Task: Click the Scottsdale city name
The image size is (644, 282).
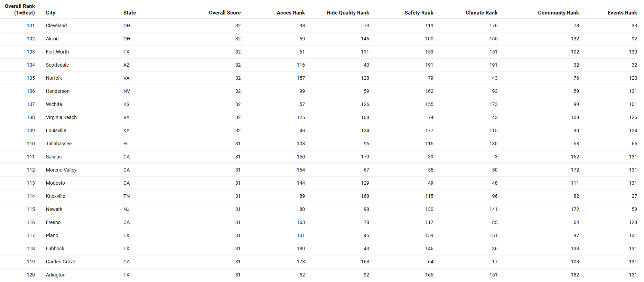Action: tap(57, 65)
